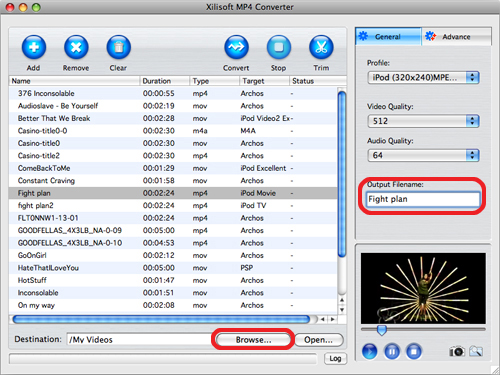The image size is (500, 375).
Task: Select the '376 Inconsolable' row
Action: [173, 93]
